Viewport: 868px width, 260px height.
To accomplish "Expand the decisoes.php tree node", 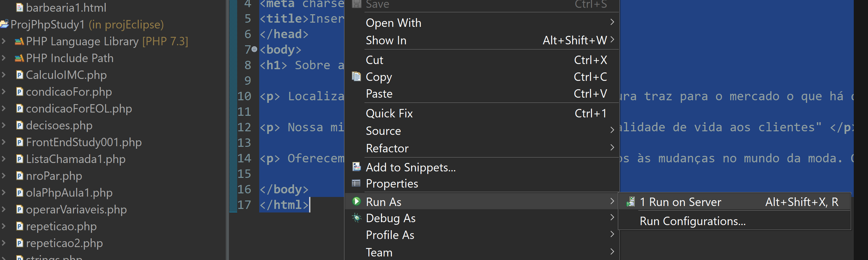I will click(x=4, y=125).
